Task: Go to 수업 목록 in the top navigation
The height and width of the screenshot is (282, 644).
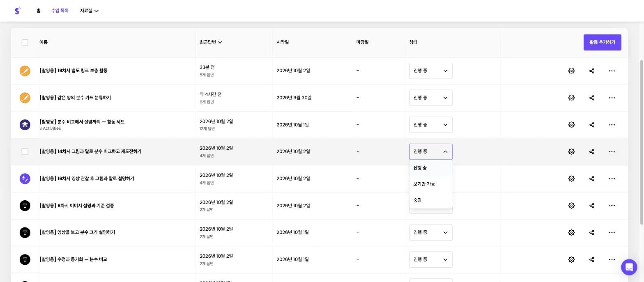Action: coord(60,11)
